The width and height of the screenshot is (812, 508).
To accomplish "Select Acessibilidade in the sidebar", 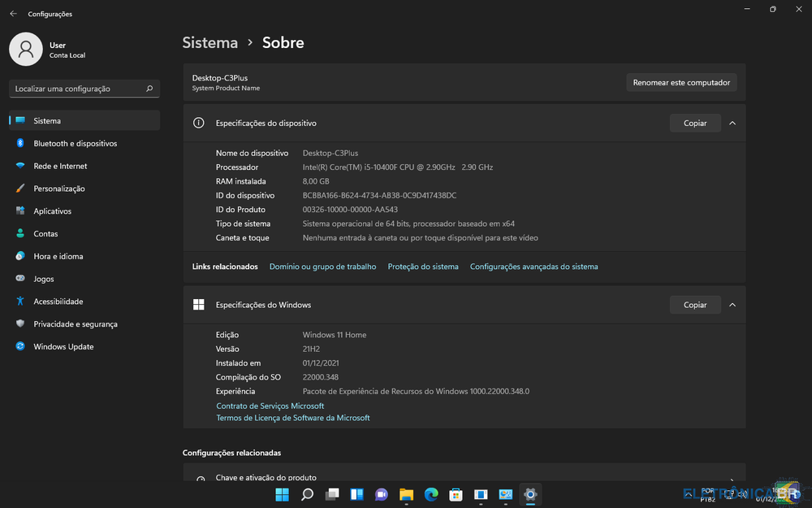I will coord(58,302).
